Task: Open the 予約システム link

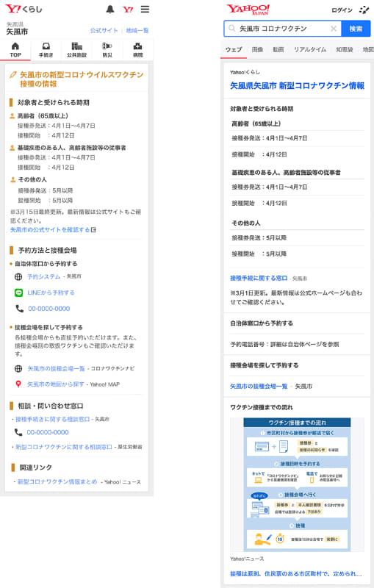Action: point(43,276)
